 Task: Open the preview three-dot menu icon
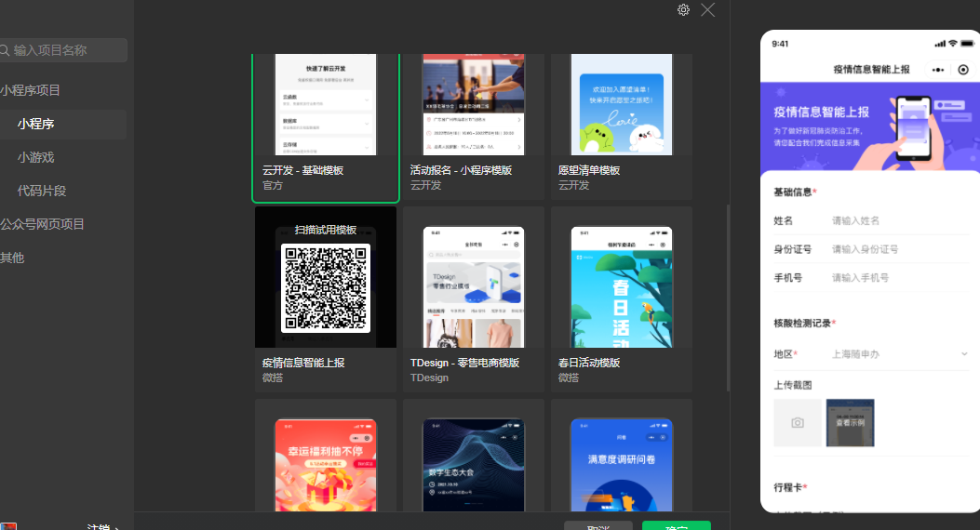[937, 70]
